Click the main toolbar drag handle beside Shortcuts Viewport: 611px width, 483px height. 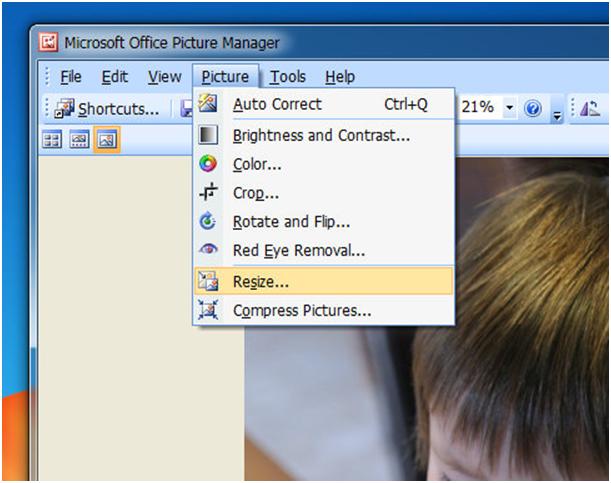pos(46,108)
